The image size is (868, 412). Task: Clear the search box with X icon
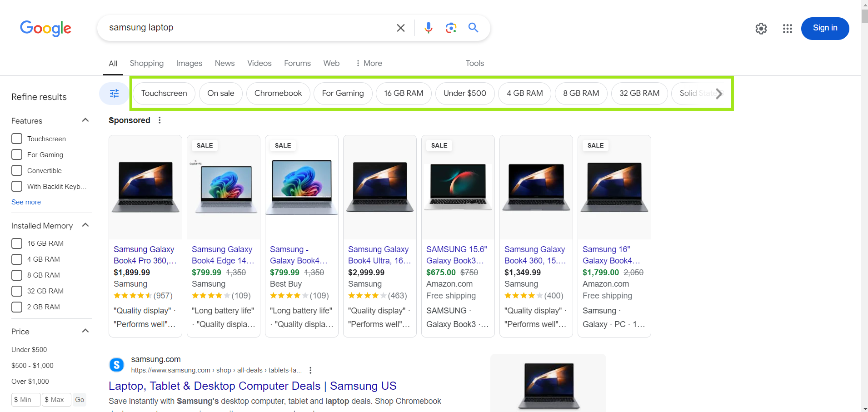click(401, 28)
